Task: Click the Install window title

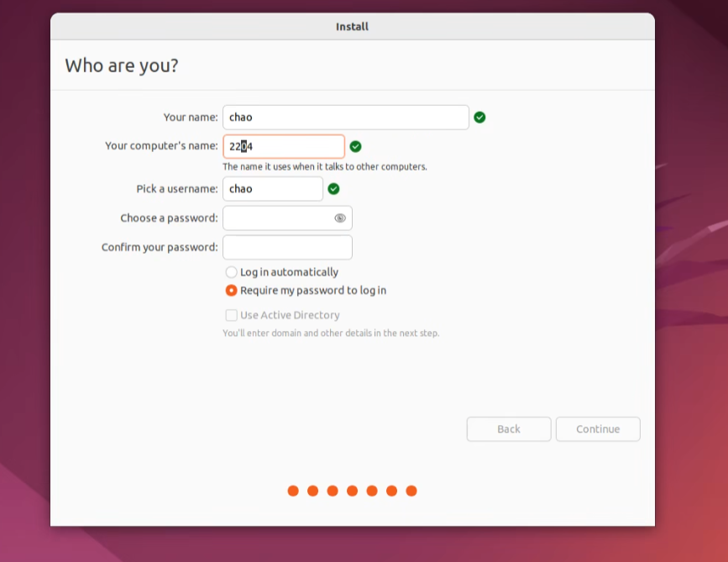Action: tap(353, 27)
